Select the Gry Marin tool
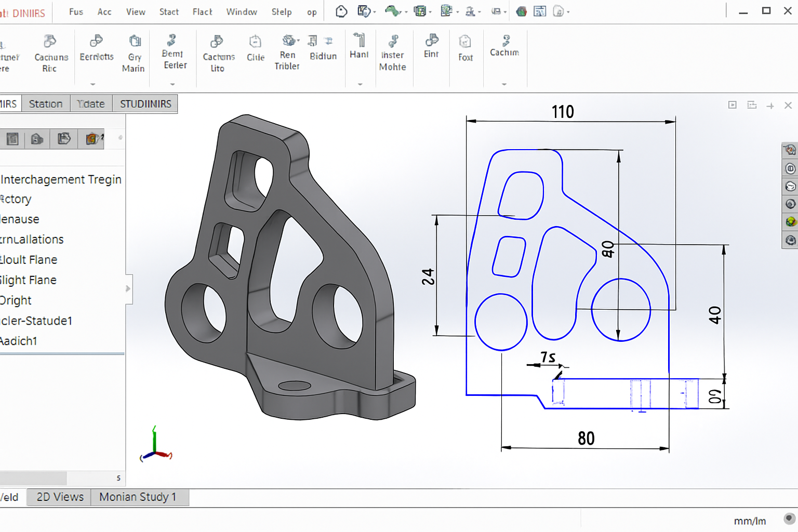 (135, 42)
